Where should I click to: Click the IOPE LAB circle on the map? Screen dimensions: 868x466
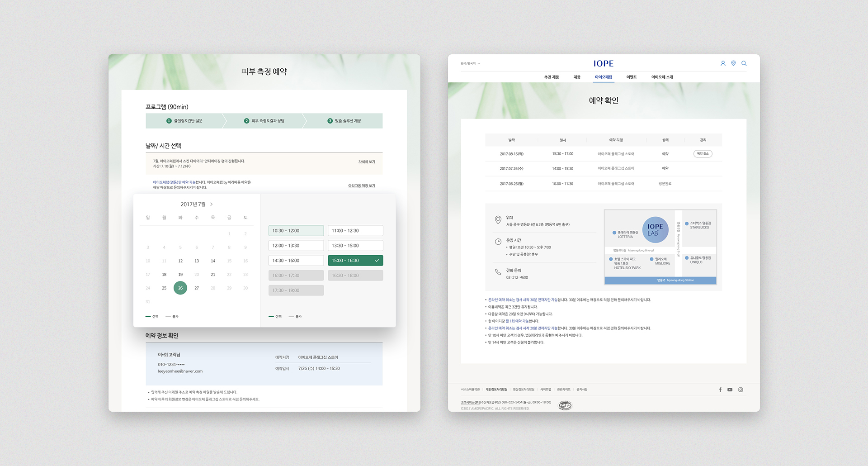coord(655,230)
